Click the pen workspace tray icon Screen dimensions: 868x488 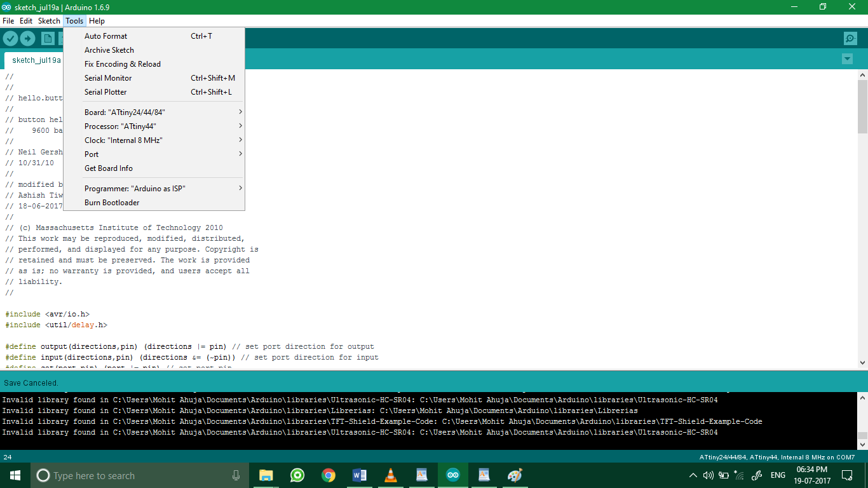756,475
